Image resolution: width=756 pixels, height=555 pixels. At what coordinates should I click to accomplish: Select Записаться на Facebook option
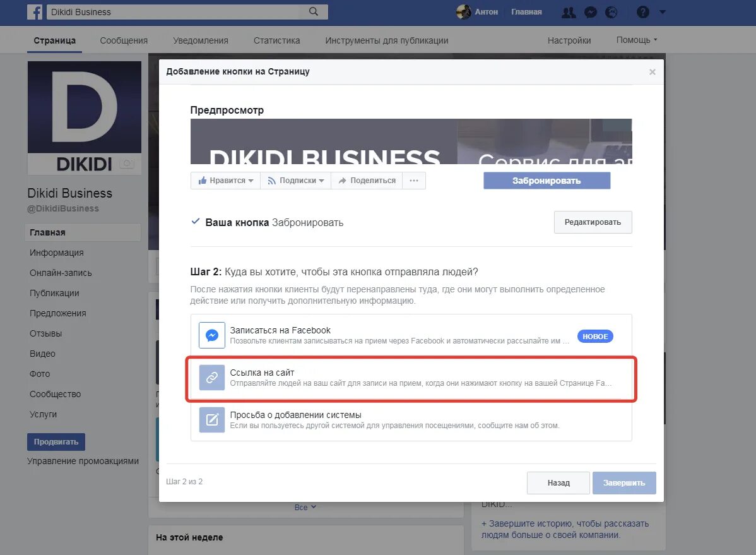click(x=411, y=335)
